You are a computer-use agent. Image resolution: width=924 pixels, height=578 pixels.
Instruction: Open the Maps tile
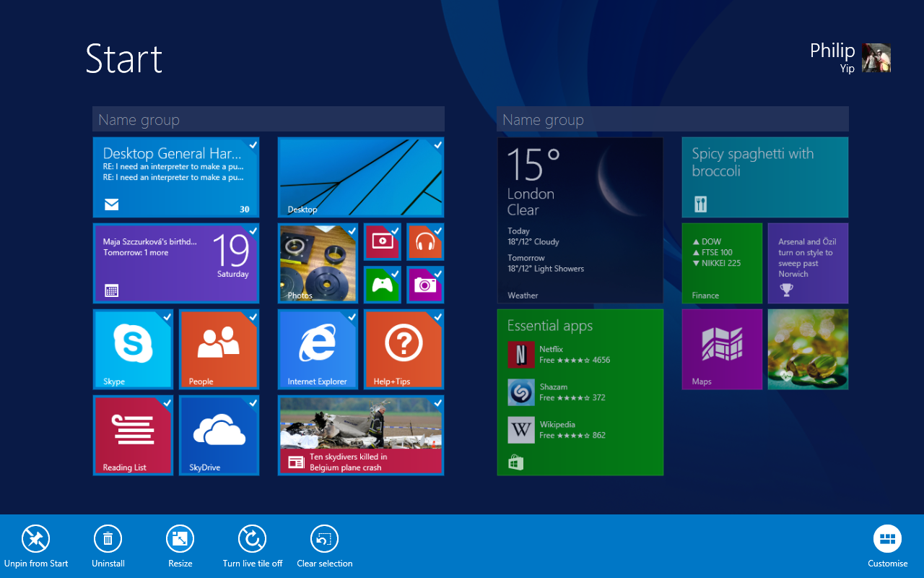(722, 350)
